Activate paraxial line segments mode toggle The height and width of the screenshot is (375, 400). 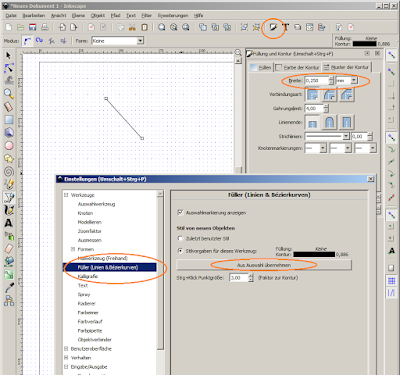63,41
